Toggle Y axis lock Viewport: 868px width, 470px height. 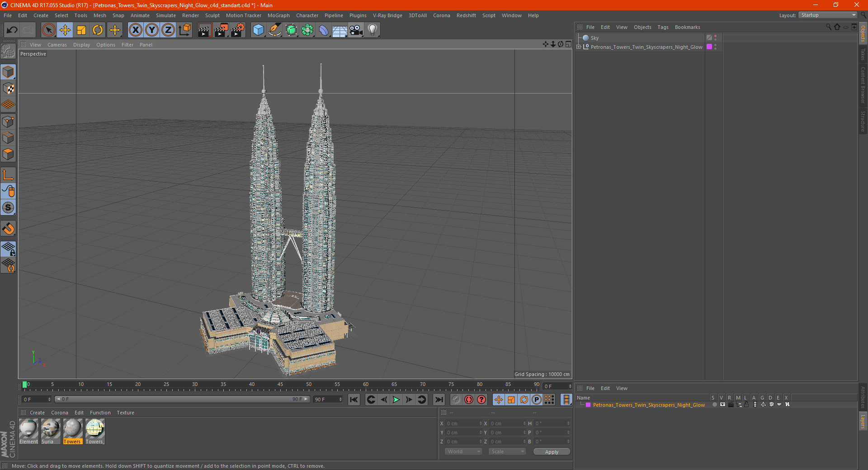(152, 30)
